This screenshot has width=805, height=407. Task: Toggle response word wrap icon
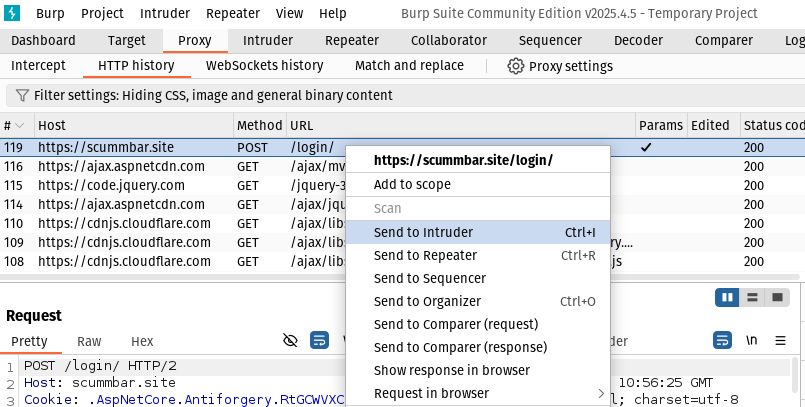click(x=722, y=340)
